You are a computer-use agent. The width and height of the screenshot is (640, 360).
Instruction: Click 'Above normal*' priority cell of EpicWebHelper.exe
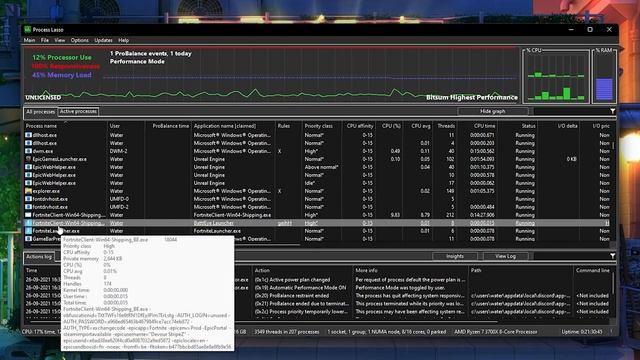(321, 167)
